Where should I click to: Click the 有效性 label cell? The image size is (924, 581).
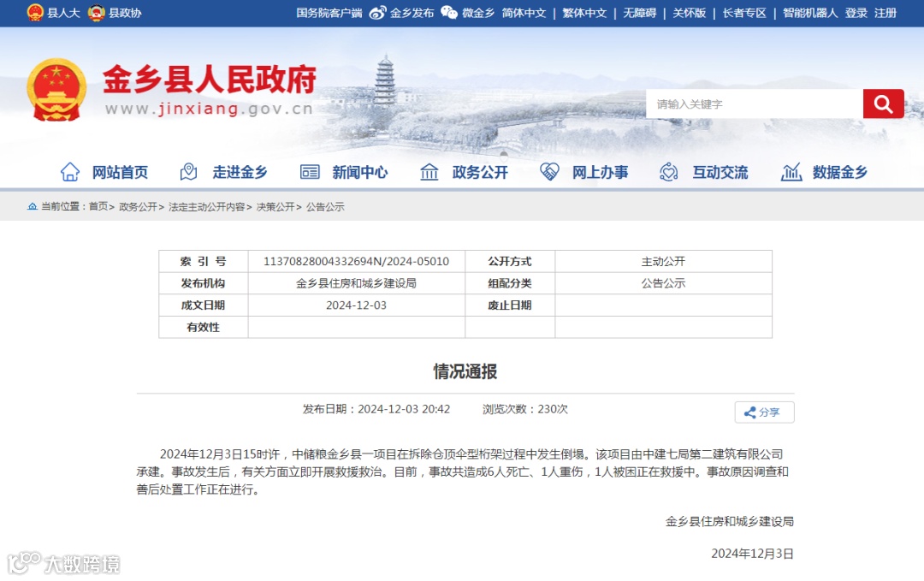tap(204, 327)
